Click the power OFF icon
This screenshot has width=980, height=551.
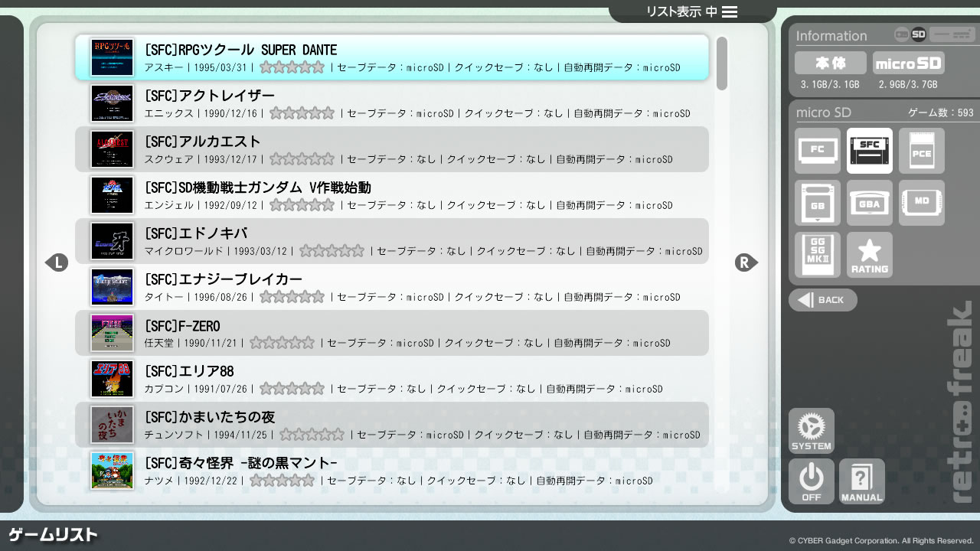click(812, 481)
